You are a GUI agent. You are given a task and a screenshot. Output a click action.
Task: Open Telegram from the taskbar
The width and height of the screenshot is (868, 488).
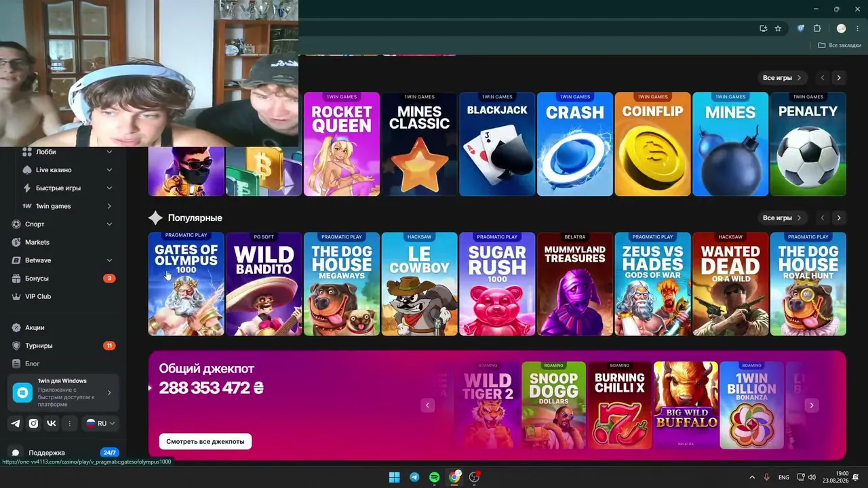[x=414, y=477]
